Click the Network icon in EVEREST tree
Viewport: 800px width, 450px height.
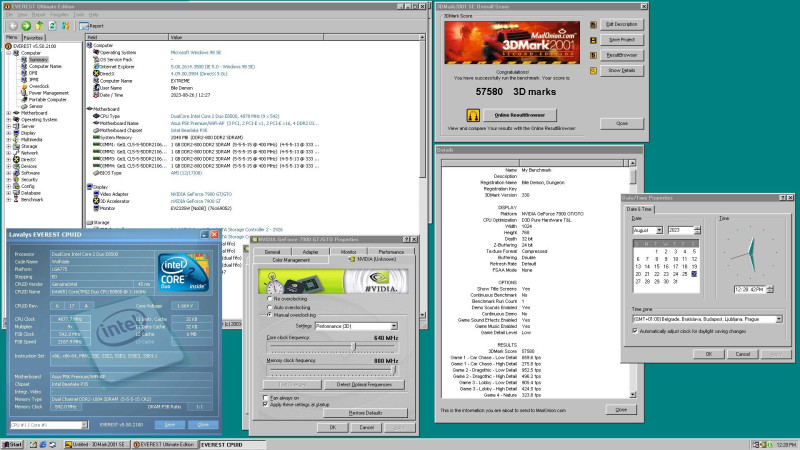(16, 153)
